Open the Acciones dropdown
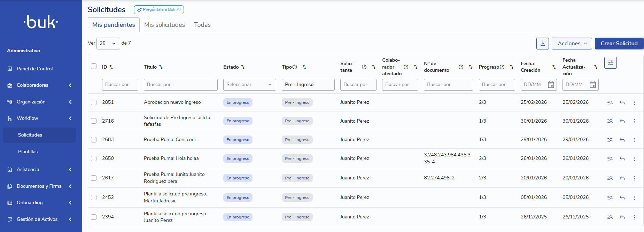 572,44
